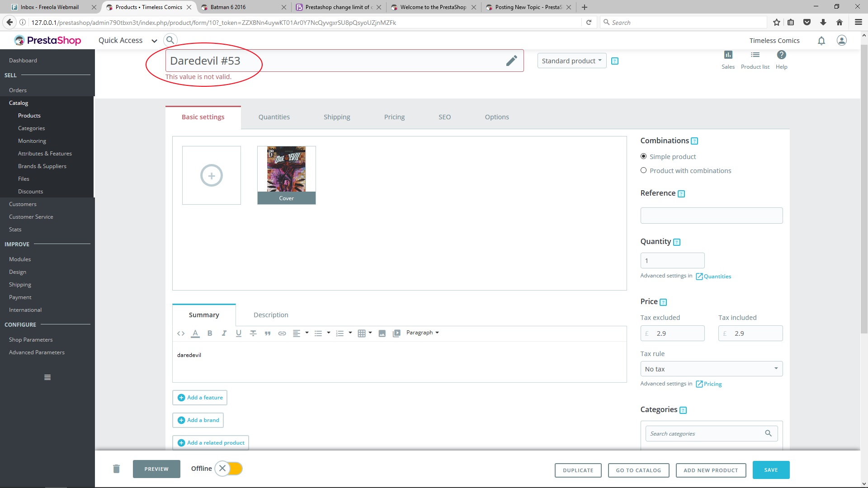Click the blockquote editor icon
868x488 pixels.
coord(268,333)
